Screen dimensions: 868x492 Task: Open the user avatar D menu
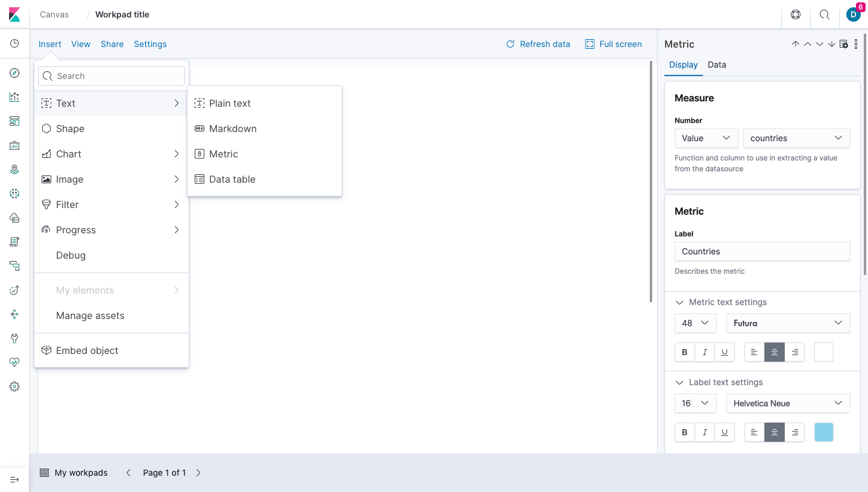854,14
